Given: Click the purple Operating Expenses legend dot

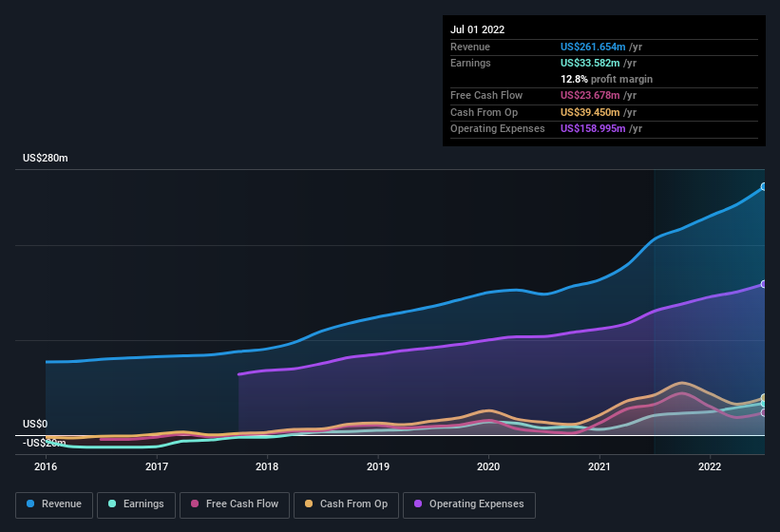Looking at the screenshot, I should (x=419, y=504).
